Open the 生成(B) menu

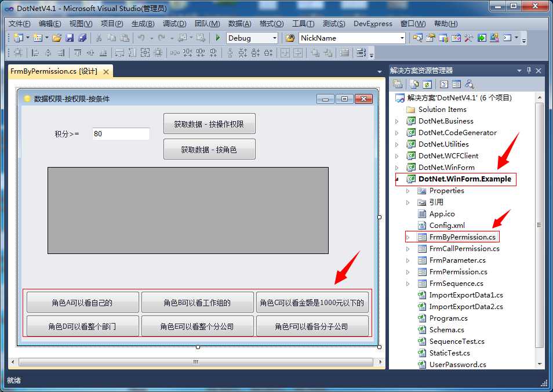click(x=143, y=24)
